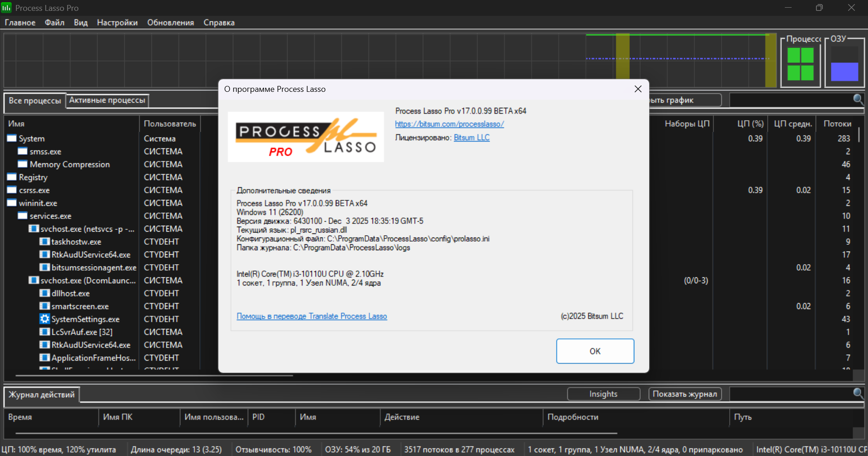Open the Translate Process Lasso help link
The width and height of the screenshot is (868, 456).
312,316
